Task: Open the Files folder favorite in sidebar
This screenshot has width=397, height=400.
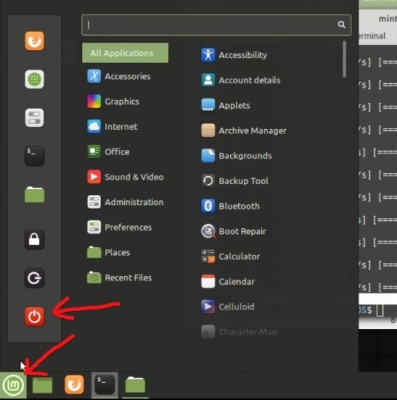Action: coord(34,194)
